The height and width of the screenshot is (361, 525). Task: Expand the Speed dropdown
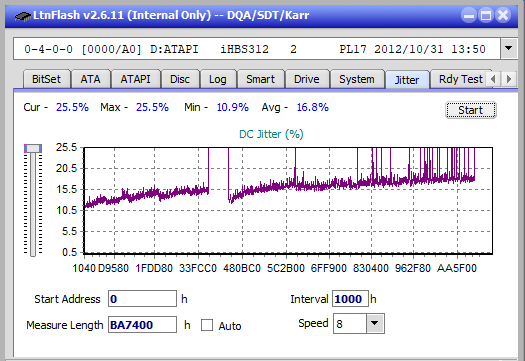[375, 323]
